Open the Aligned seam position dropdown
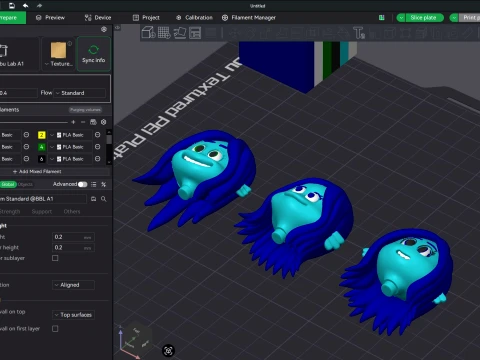 pyautogui.click(x=73, y=285)
